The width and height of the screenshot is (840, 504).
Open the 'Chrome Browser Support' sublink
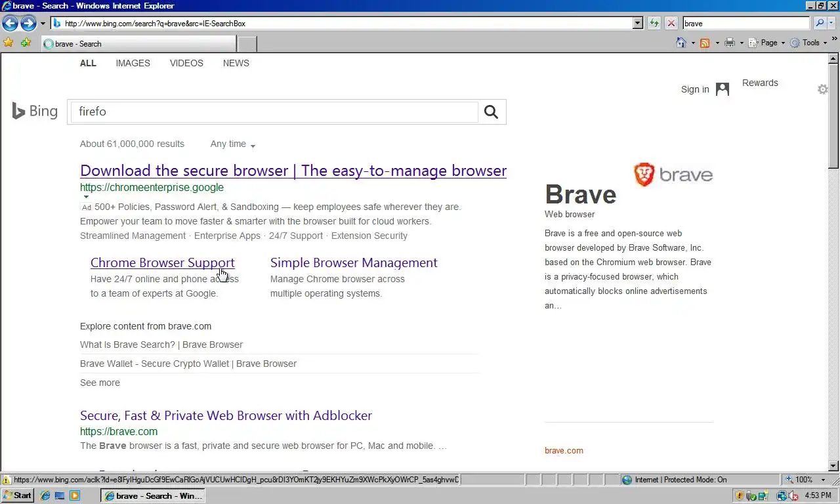(163, 262)
